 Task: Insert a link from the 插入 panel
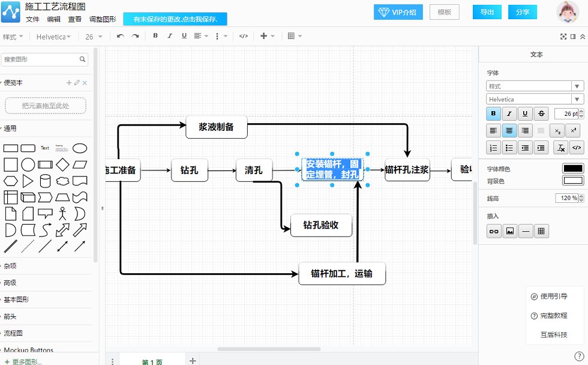(493, 231)
